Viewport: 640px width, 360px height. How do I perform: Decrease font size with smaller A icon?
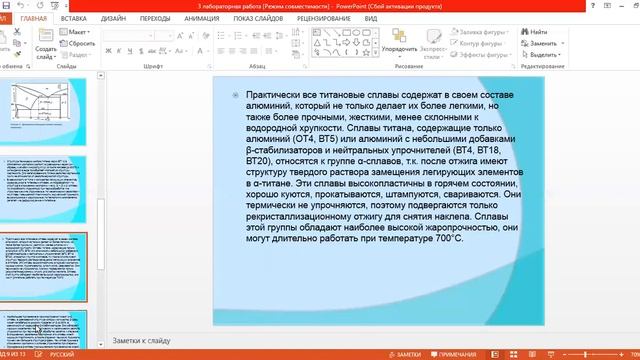point(191,36)
